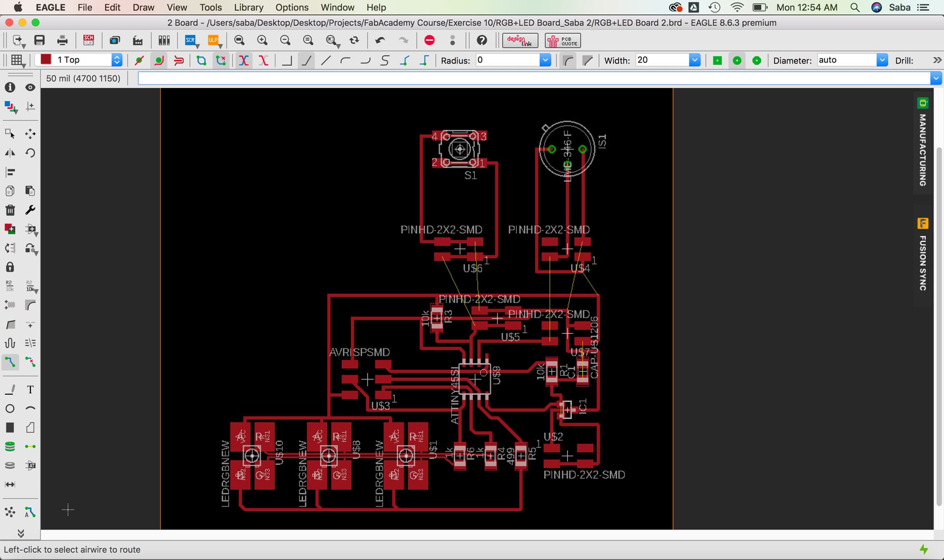Open the Radius value dropdown
Viewport: 944px width, 560px height.
[545, 60]
